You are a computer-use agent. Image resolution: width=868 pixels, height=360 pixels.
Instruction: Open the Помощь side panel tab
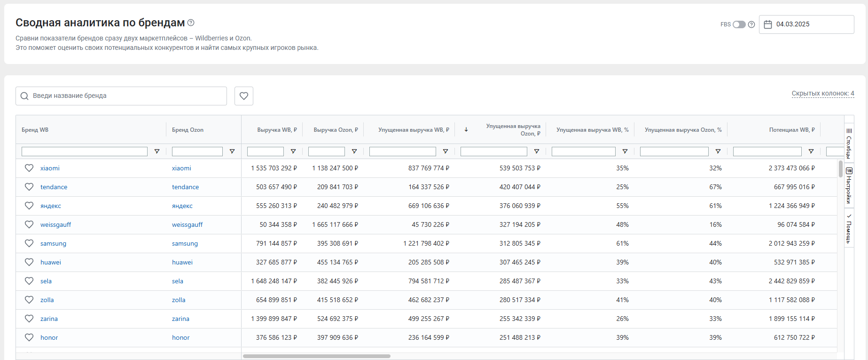(x=849, y=229)
